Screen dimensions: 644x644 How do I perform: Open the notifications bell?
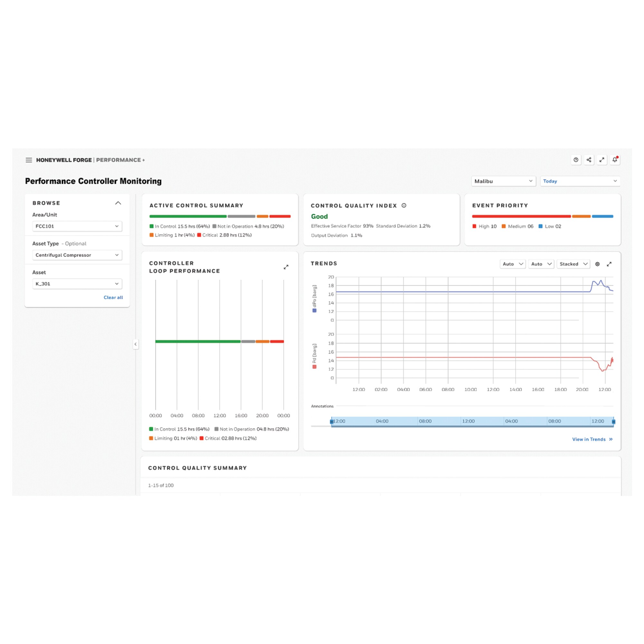(x=615, y=160)
